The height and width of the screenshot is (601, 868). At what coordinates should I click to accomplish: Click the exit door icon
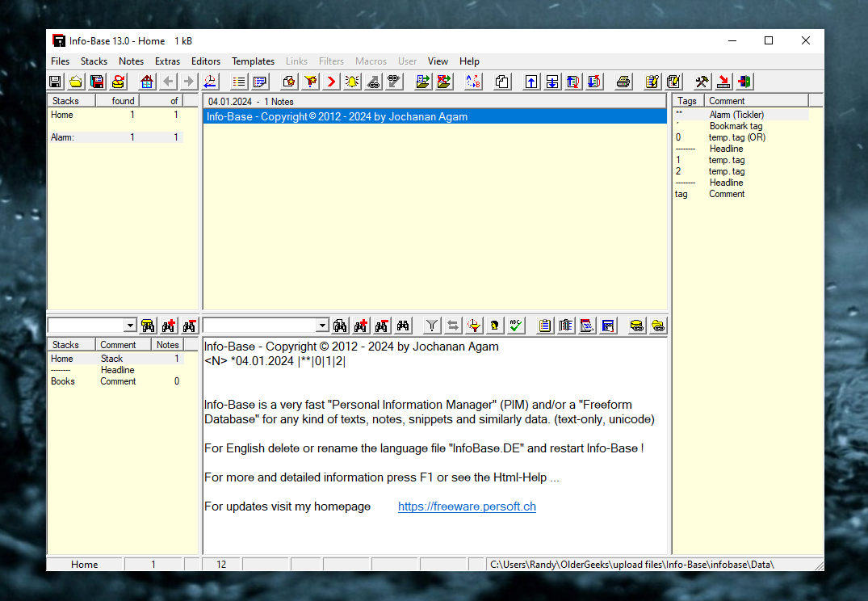[x=744, y=82]
